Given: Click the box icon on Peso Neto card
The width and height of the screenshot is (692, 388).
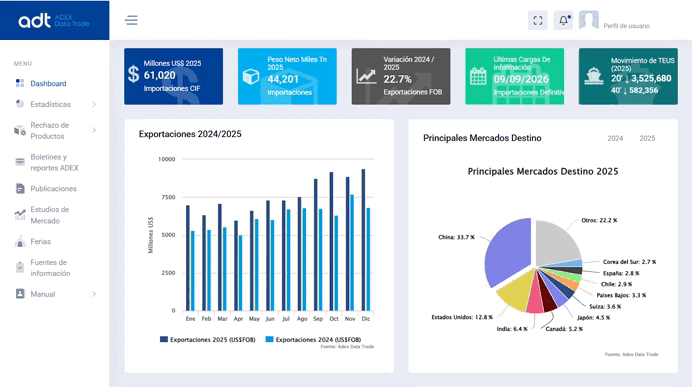Looking at the screenshot, I should pos(251,77).
